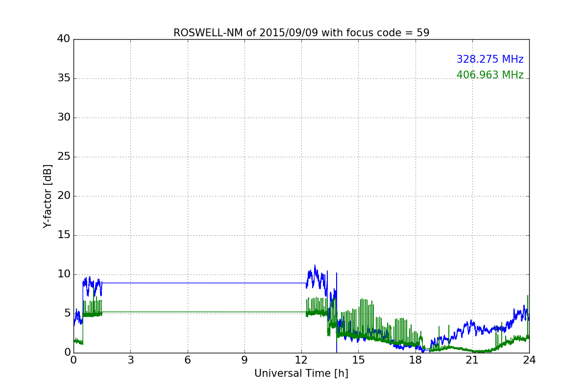The width and height of the screenshot is (588, 392).
Task: Click y-axis tick label 40
Action: [64, 39]
